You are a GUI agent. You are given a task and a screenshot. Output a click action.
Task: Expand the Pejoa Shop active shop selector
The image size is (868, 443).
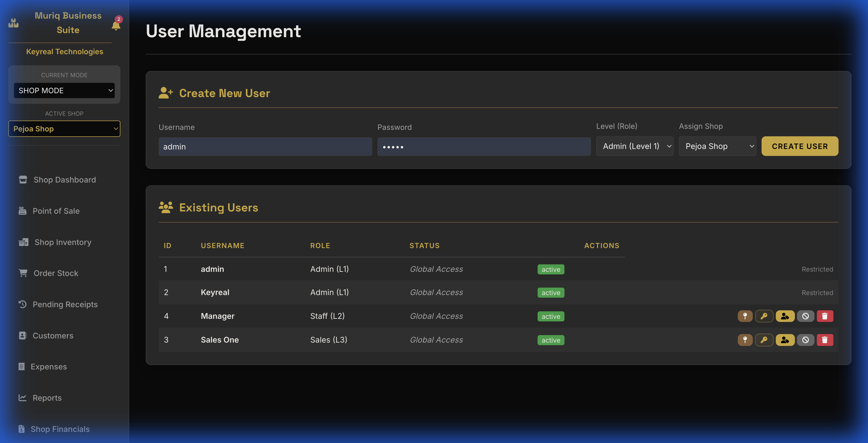64,129
